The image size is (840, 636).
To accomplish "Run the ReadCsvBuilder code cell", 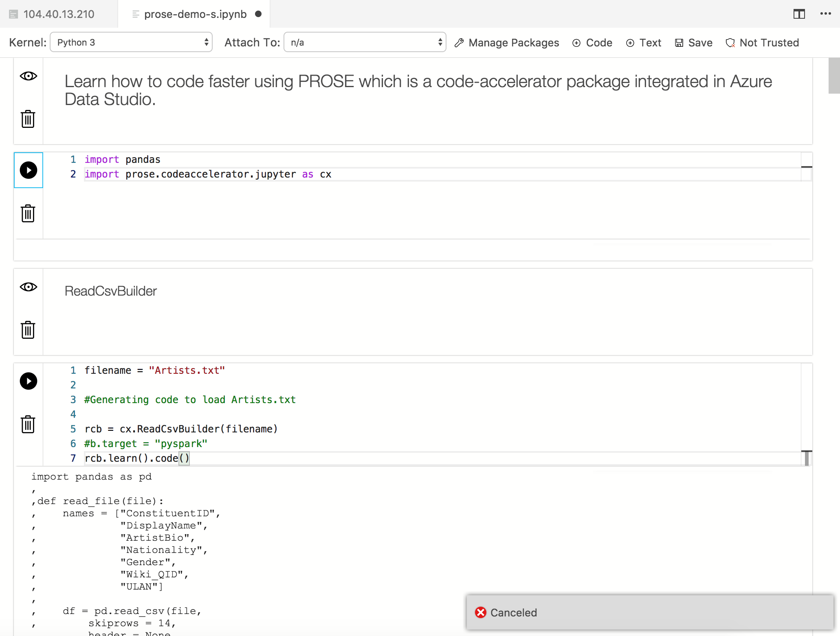I will point(28,381).
